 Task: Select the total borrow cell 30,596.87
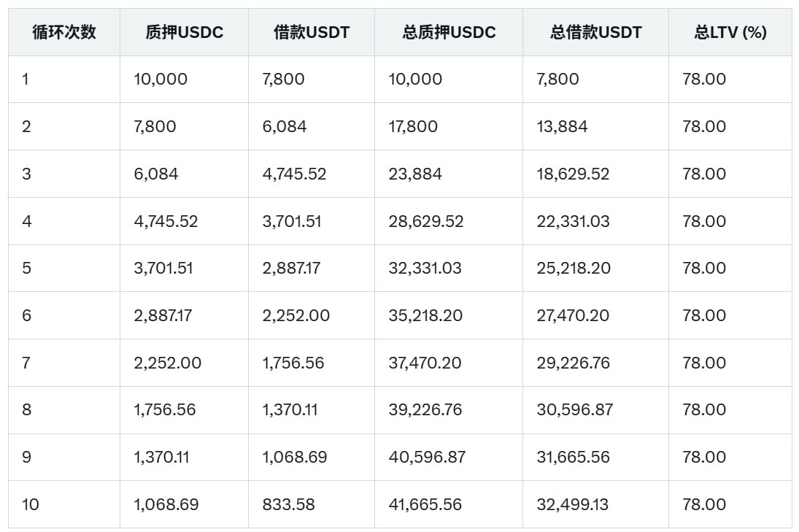tap(574, 409)
